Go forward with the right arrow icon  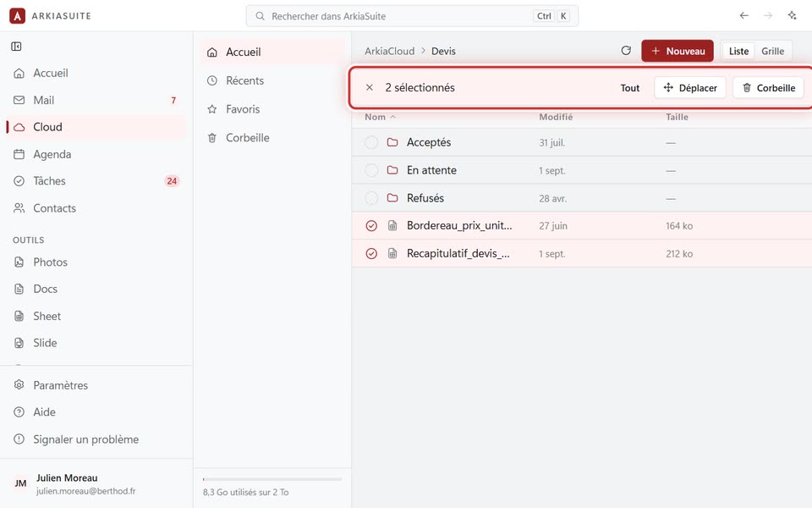768,15
